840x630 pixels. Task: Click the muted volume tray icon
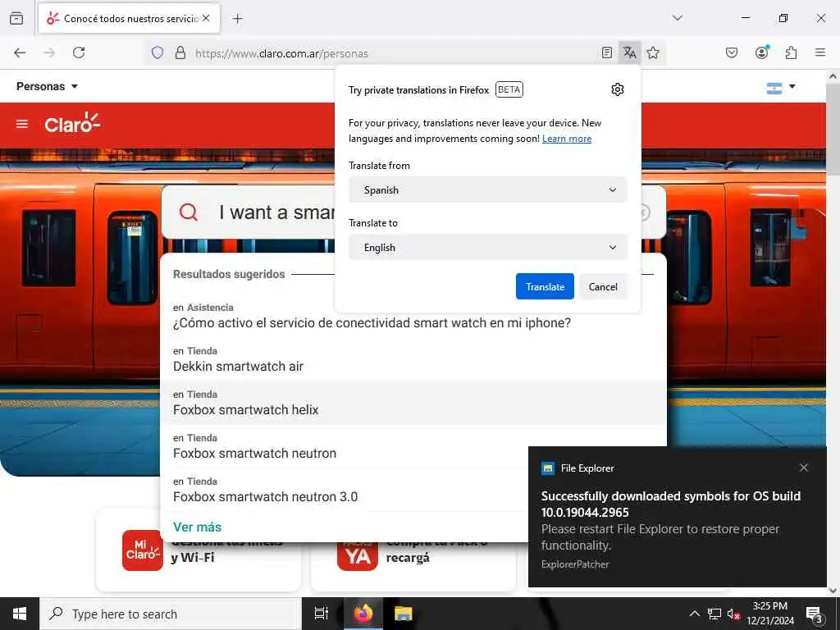(733, 614)
